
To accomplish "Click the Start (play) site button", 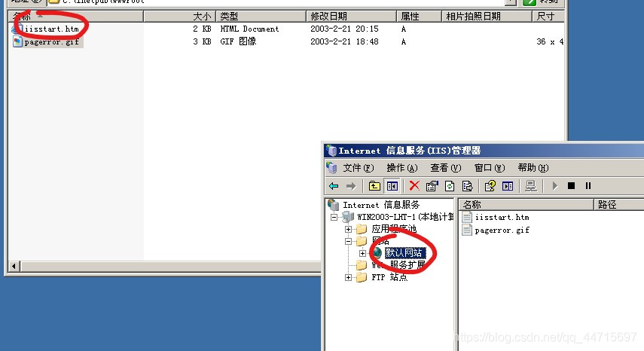I will coord(555,186).
